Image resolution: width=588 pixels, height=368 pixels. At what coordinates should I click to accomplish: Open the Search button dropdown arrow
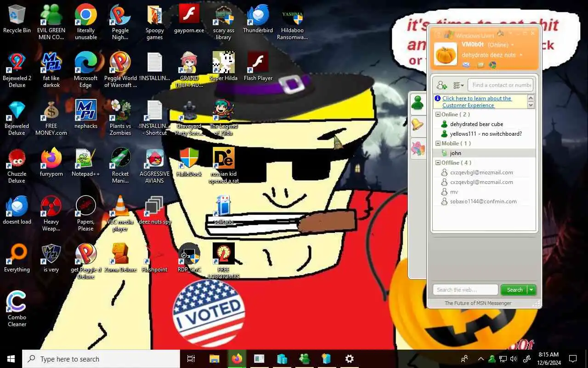(531, 290)
